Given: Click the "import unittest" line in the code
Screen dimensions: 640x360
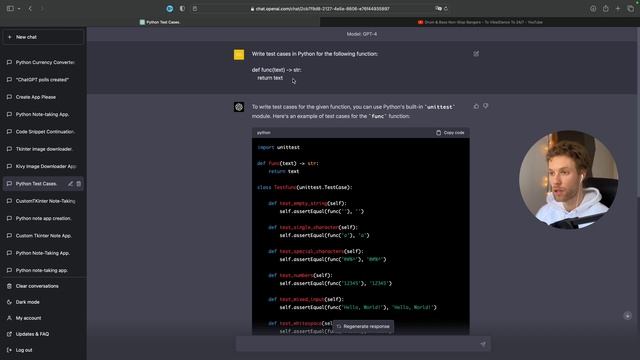Looking at the screenshot, I should (278, 147).
